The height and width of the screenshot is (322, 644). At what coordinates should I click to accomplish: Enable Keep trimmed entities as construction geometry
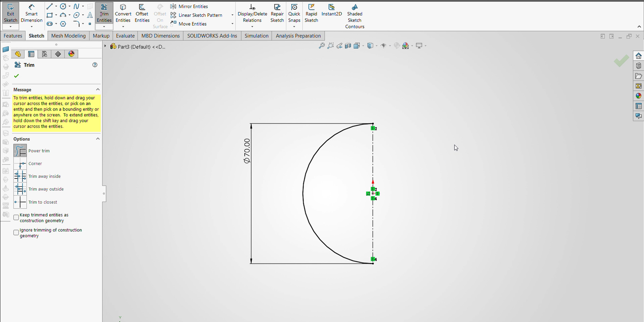point(16,217)
